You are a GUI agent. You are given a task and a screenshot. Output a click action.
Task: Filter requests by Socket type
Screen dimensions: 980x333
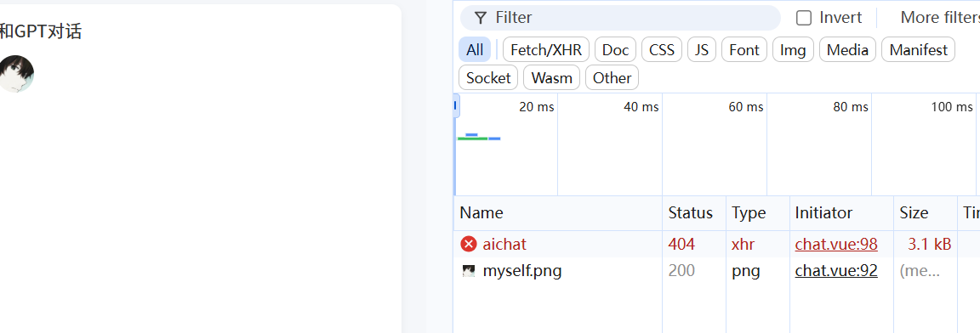pos(488,78)
